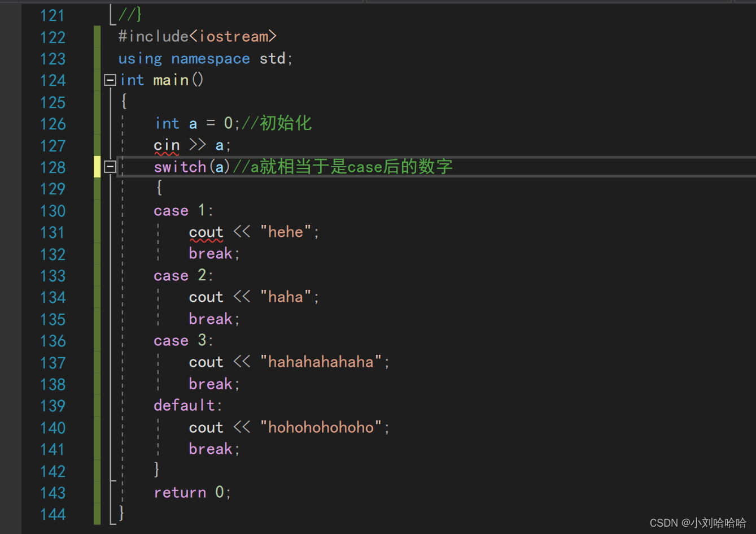Click 'cout' on line 134
This screenshot has width=756, height=534.
206,297
